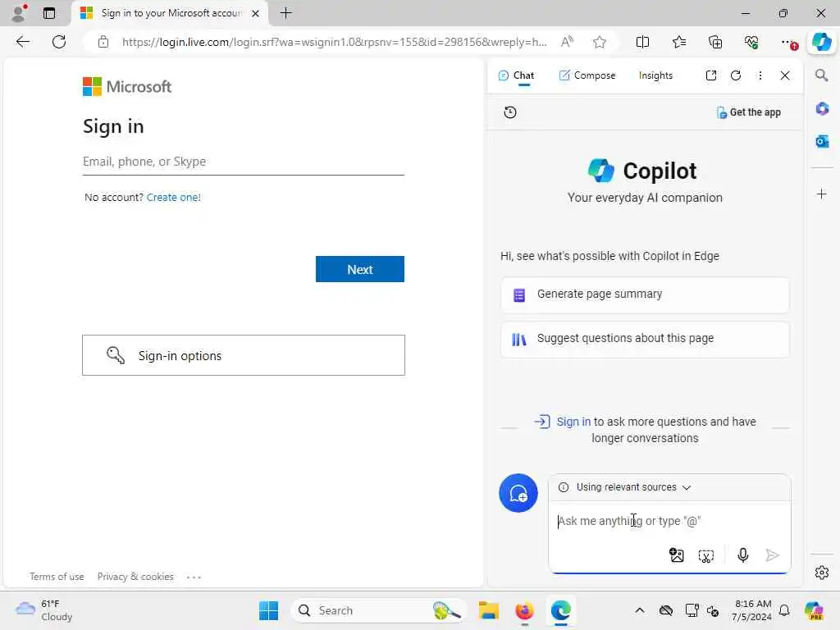The height and width of the screenshot is (630, 840).
Task: Open the browser profile icon
Action: [19, 13]
